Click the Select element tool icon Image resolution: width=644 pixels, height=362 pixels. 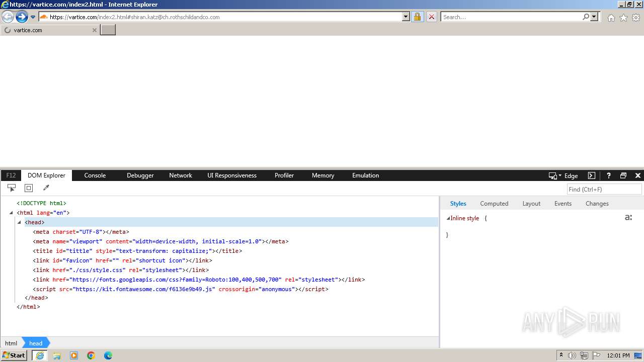[x=12, y=188]
